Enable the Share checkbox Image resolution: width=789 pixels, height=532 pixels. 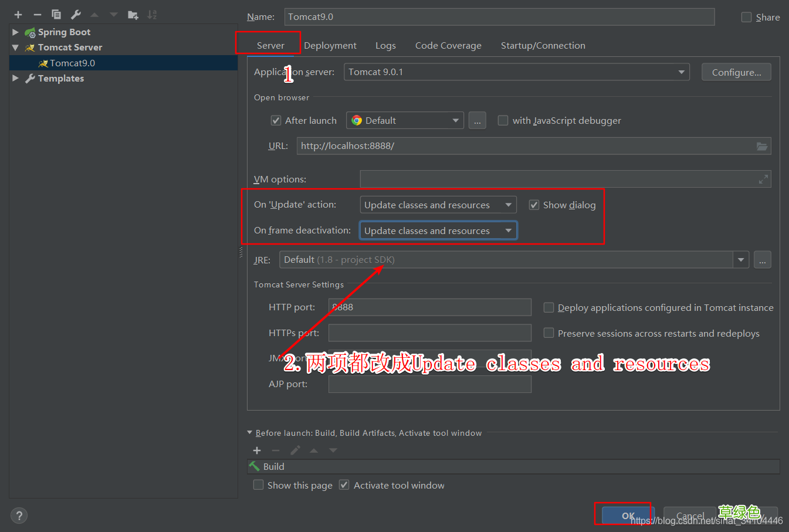pos(746,17)
